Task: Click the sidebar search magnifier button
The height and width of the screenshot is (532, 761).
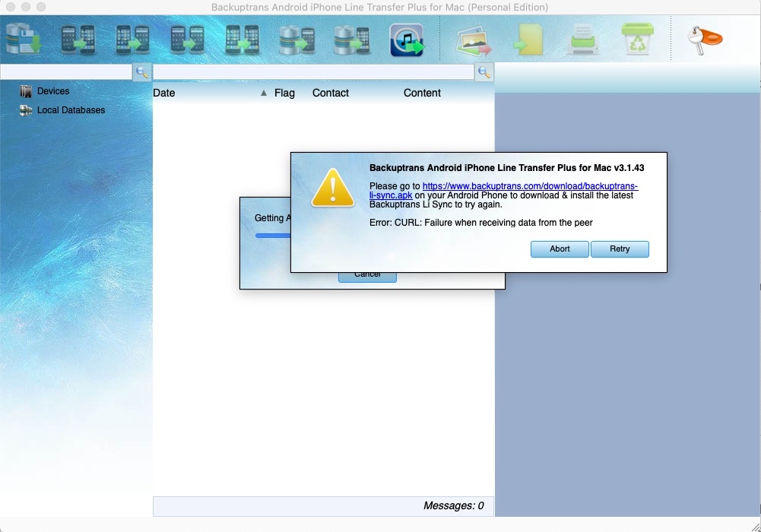Action: pyautogui.click(x=142, y=72)
